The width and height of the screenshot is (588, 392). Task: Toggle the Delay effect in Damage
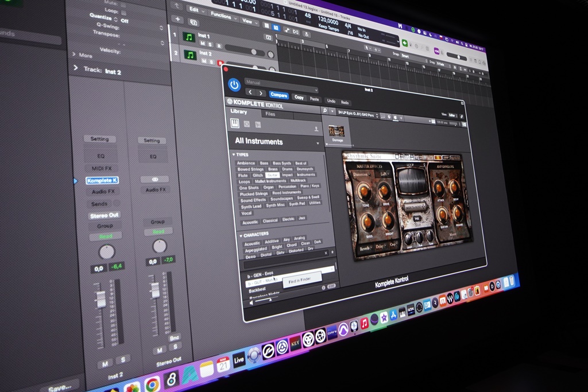click(x=380, y=247)
